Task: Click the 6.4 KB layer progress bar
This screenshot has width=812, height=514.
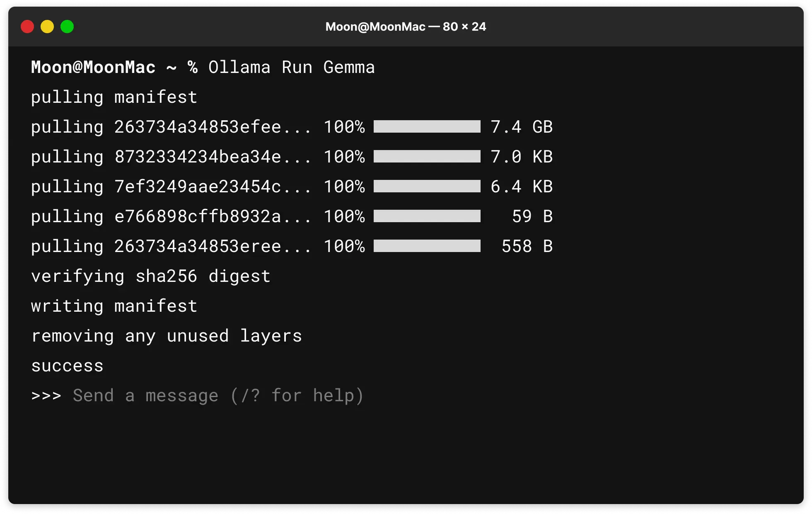Action: click(427, 187)
